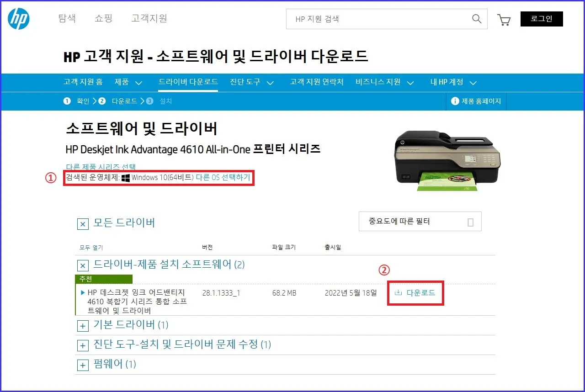This screenshot has height=392, width=585.
Task: Click the green 추천 label
Action: pos(104,279)
